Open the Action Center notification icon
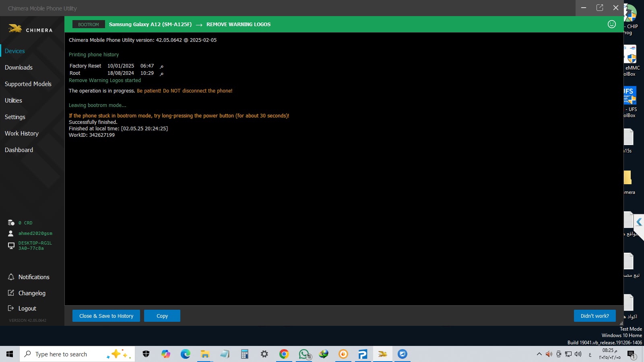This screenshot has width=644, height=362. (631, 354)
